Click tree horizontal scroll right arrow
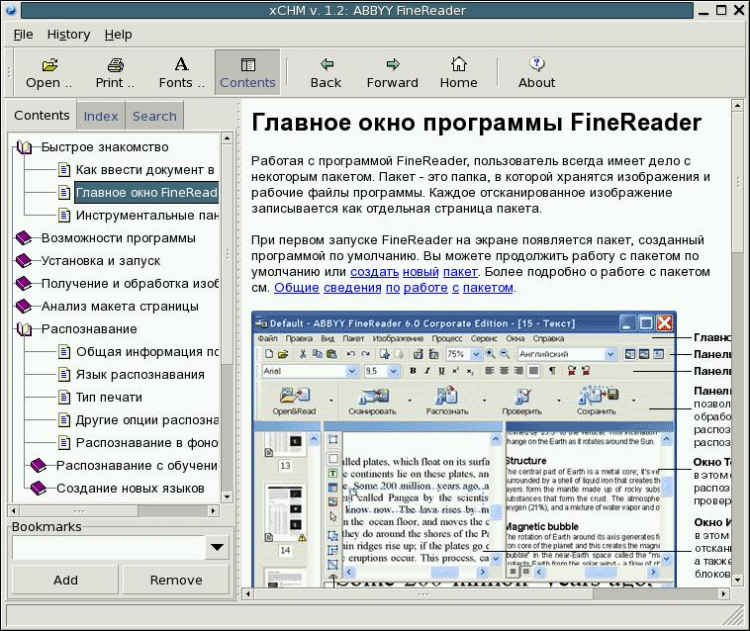Viewport: 750px width, 631px height. coord(214,511)
